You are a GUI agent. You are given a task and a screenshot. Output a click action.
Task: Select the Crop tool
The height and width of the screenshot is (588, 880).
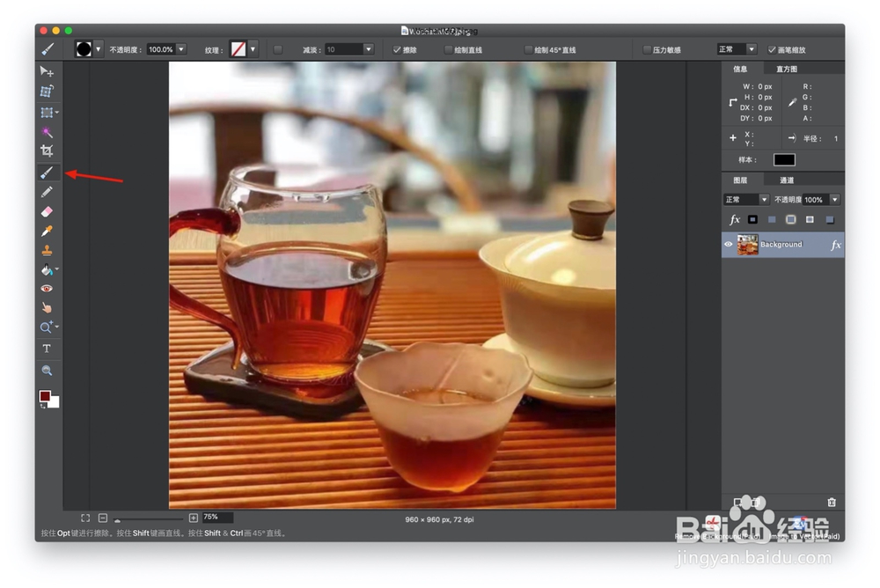[47, 151]
